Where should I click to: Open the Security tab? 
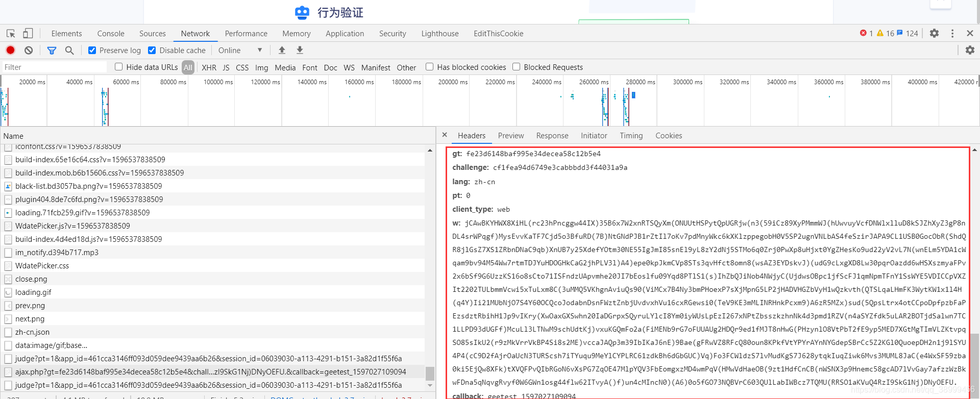click(393, 33)
